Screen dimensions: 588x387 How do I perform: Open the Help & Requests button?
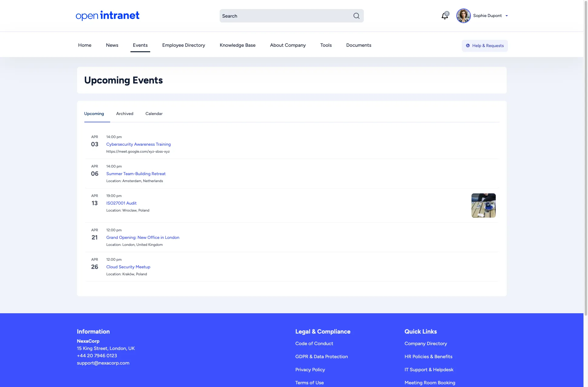(485, 46)
